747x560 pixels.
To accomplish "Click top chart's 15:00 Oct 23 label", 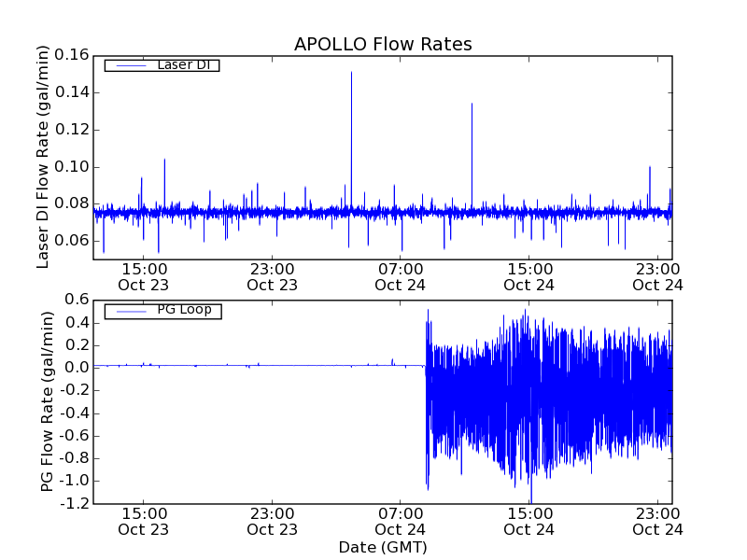I will point(144,277).
